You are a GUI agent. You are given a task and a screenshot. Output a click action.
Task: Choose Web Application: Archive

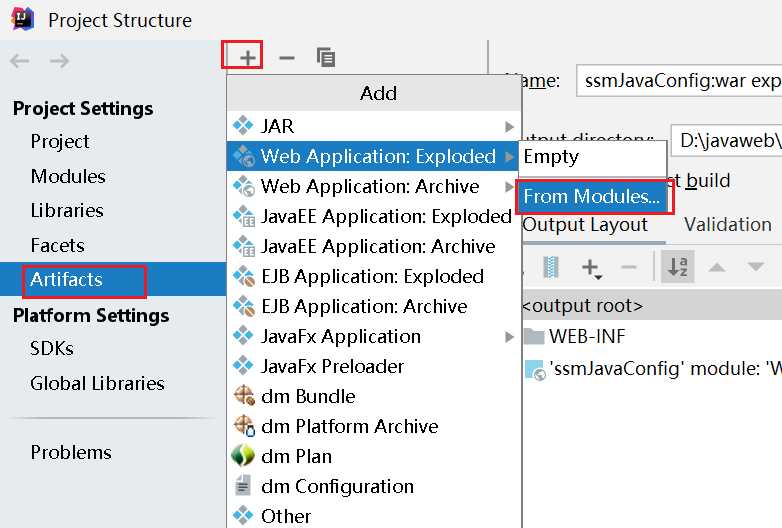coord(374,186)
